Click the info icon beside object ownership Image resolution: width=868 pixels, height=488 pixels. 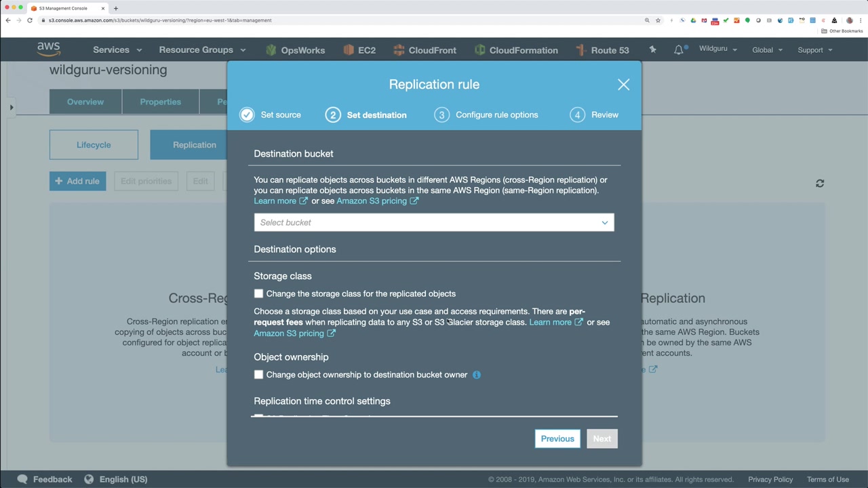point(477,375)
